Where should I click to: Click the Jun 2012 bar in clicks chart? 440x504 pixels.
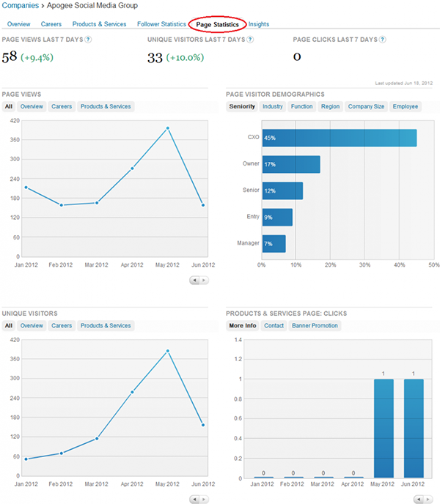[x=414, y=429]
